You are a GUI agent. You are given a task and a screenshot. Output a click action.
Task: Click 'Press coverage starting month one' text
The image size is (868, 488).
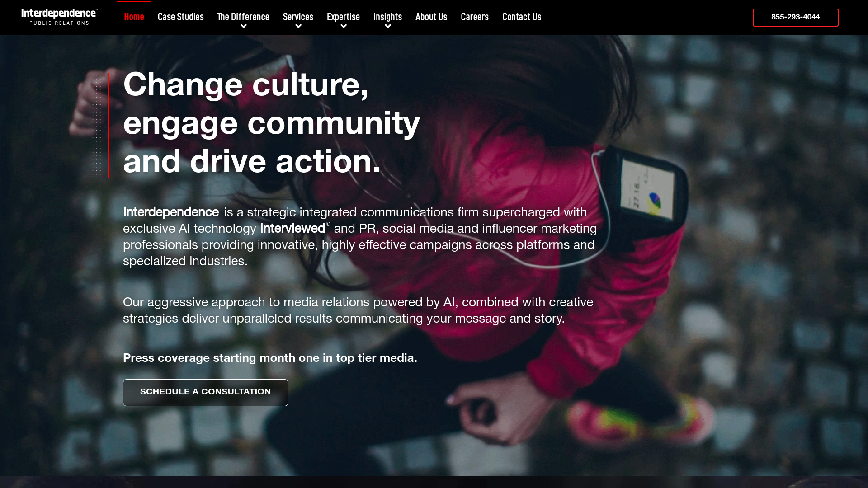[x=222, y=358]
